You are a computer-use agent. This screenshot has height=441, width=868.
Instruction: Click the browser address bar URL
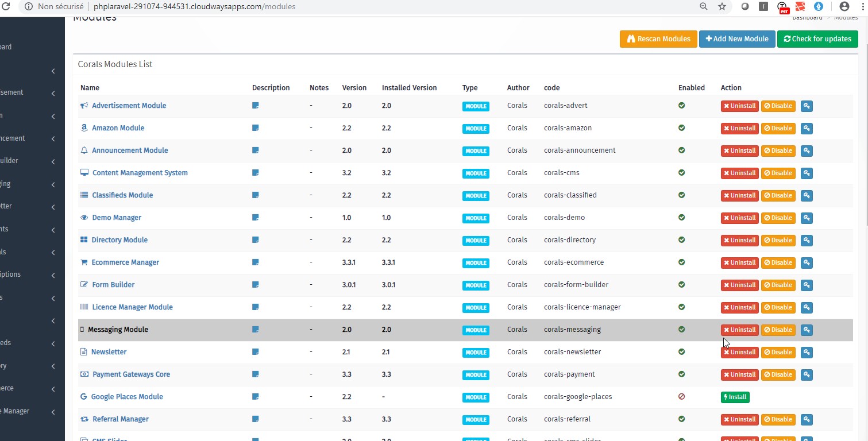(x=195, y=7)
